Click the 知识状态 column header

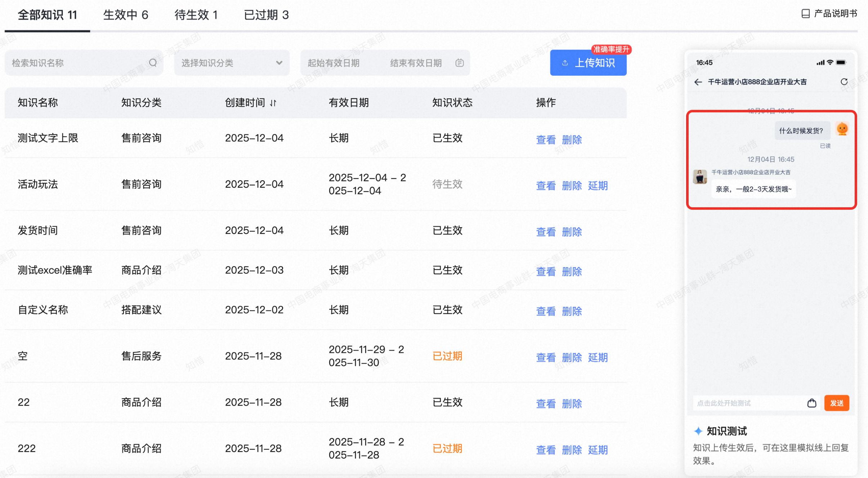coord(452,103)
